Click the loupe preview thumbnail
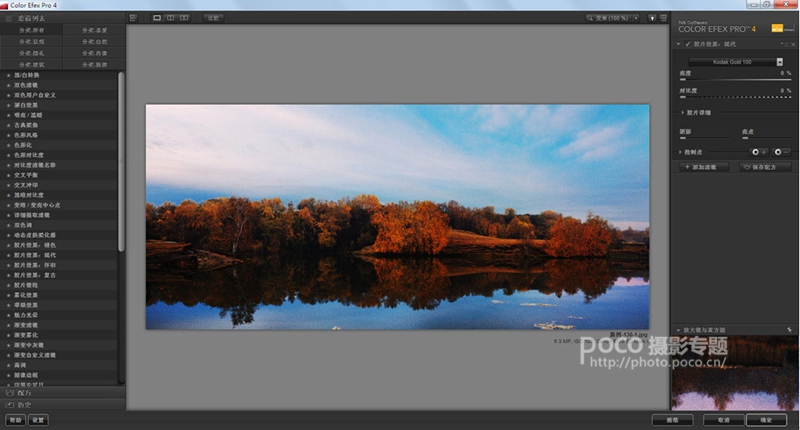The height and width of the screenshot is (430, 800). 735,373
